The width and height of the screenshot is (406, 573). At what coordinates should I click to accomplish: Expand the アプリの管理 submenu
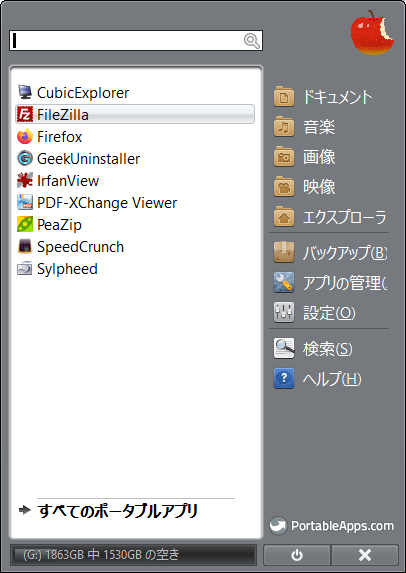coord(330,282)
